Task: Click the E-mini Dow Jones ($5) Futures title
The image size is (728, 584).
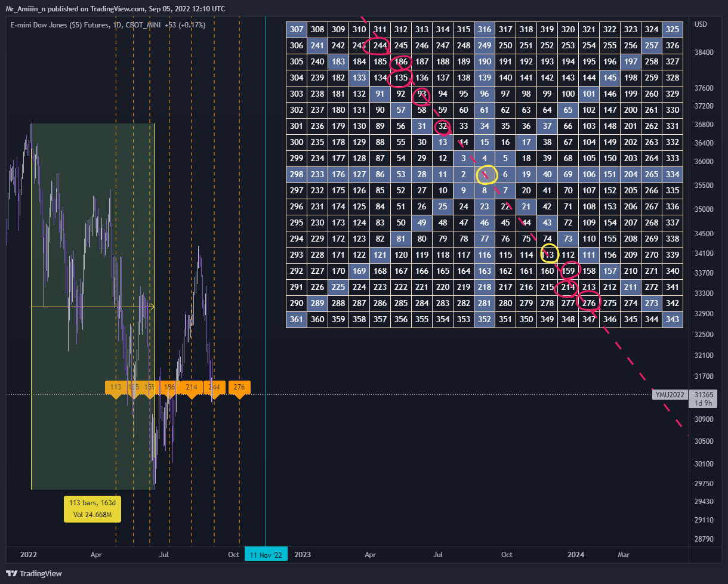Action: coord(61,25)
